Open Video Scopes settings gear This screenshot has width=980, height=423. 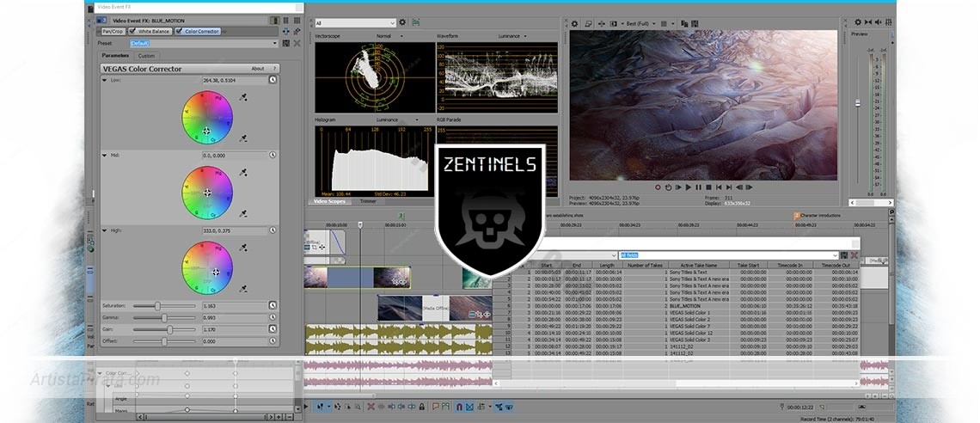402,22
